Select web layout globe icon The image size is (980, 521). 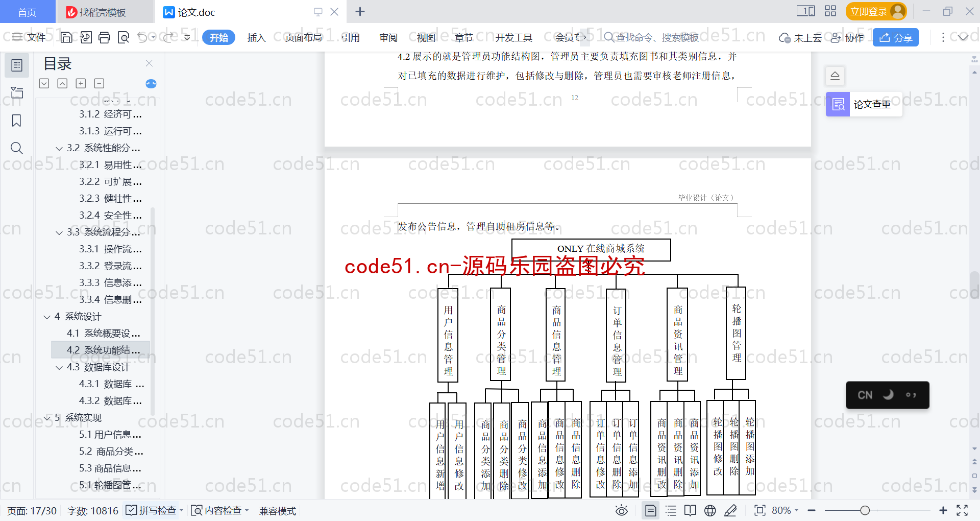(x=710, y=510)
